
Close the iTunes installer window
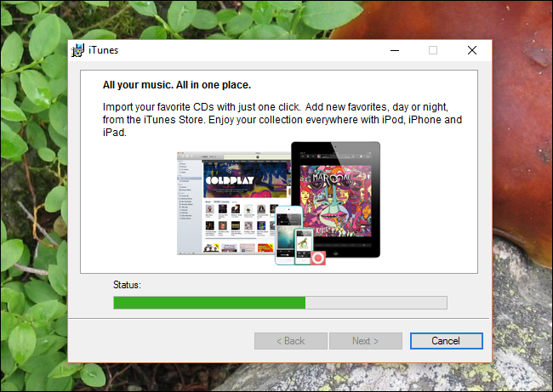point(472,50)
